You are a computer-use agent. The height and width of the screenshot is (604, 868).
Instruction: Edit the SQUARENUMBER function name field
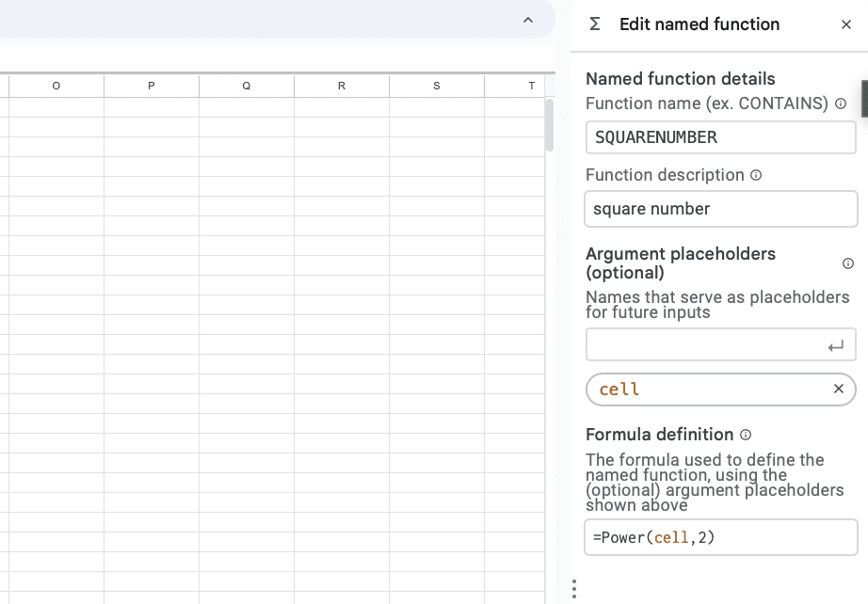coord(721,137)
